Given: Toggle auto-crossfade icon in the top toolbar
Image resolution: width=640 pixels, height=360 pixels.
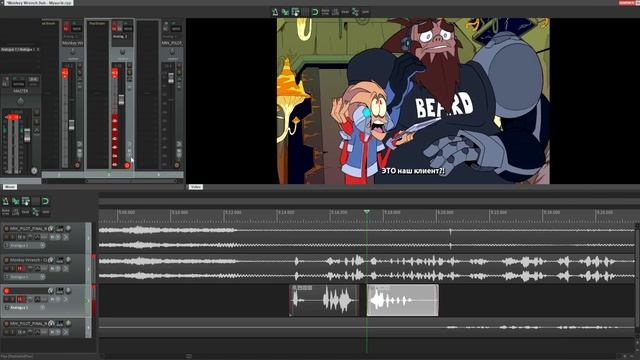Looking at the screenshot, I should click(285, 12).
